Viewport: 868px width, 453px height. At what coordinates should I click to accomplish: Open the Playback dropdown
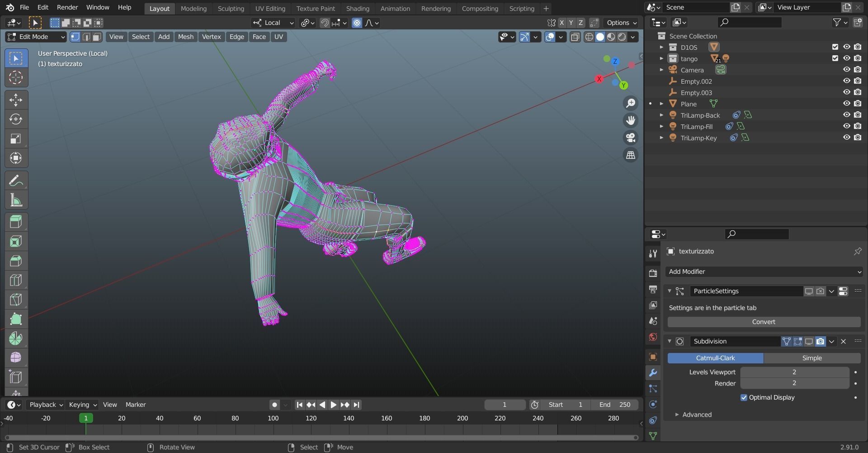tap(46, 405)
